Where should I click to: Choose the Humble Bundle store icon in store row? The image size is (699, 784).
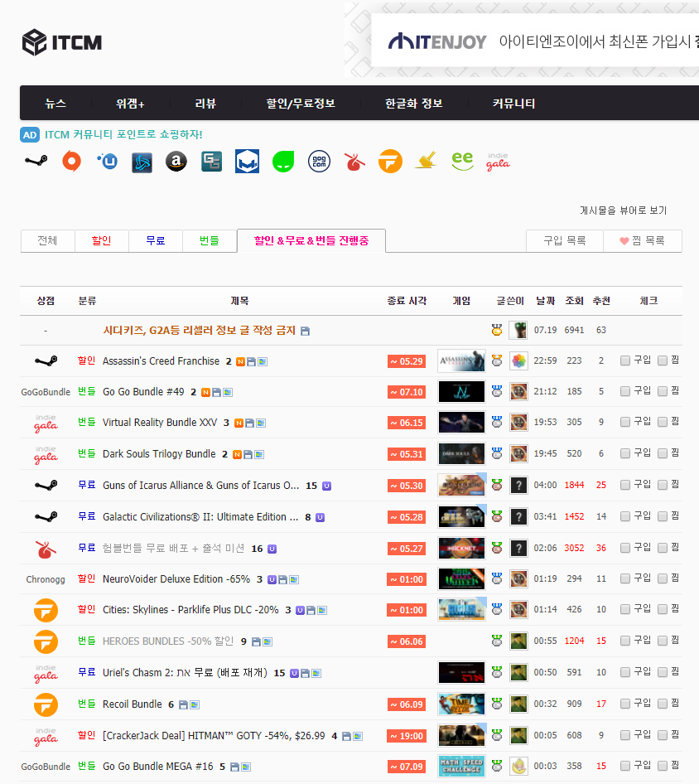click(x=354, y=162)
